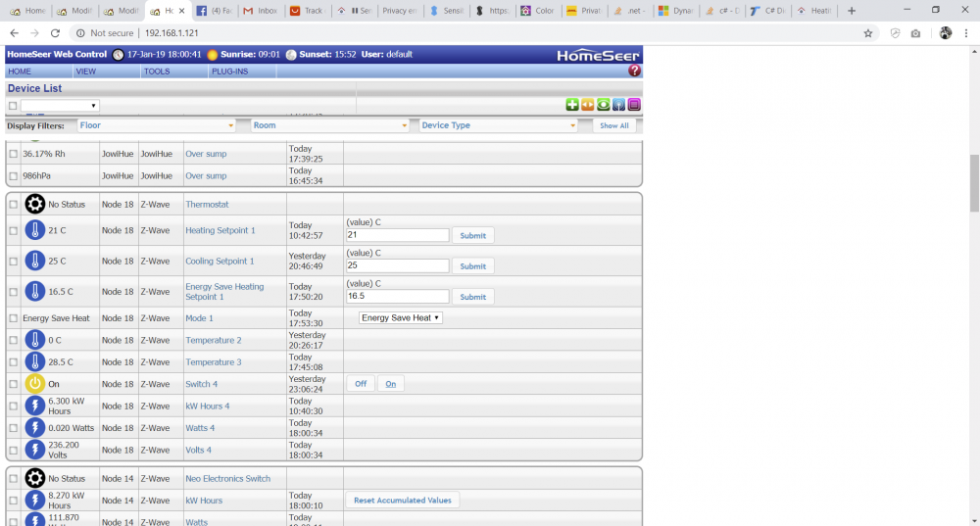Click the Thermostat root device gear icon
This screenshot has height=526, width=980.
pos(35,204)
